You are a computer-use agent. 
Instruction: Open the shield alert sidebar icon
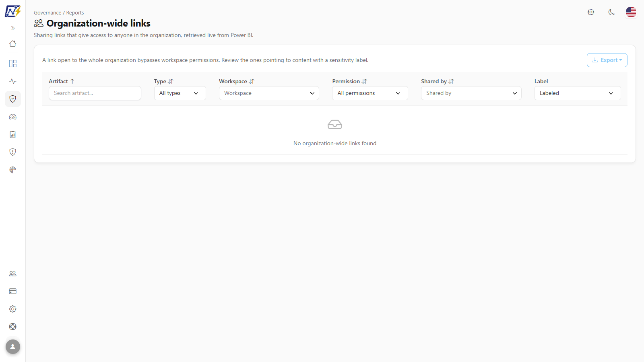13,152
